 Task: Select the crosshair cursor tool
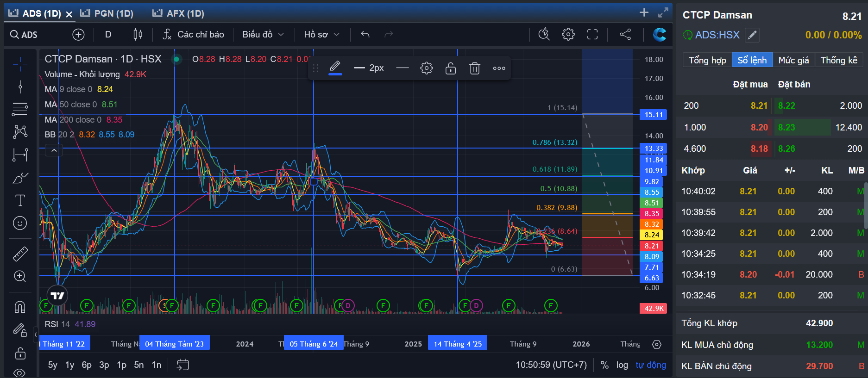pyautogui.click(x=20, y=64)
